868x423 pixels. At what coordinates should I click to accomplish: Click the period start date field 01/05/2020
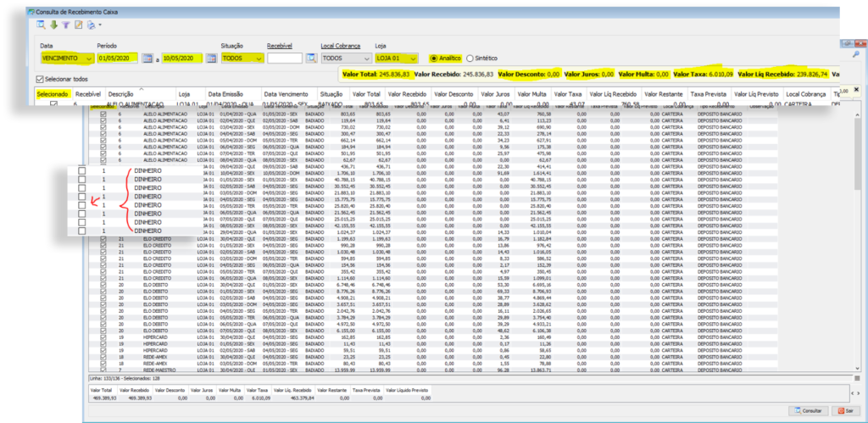117,58
